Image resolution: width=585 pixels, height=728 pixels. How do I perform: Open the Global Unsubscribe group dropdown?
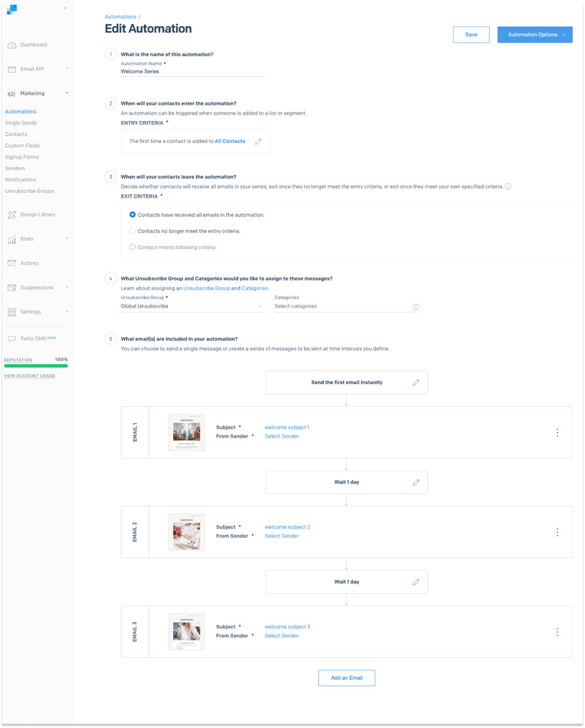click(x=193, y=306)
